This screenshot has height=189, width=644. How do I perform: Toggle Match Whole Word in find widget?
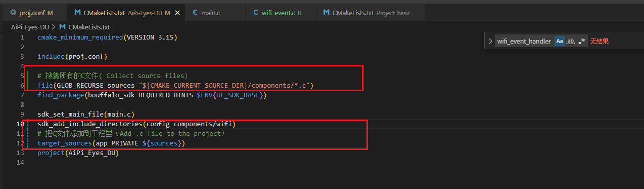point(571,41)
